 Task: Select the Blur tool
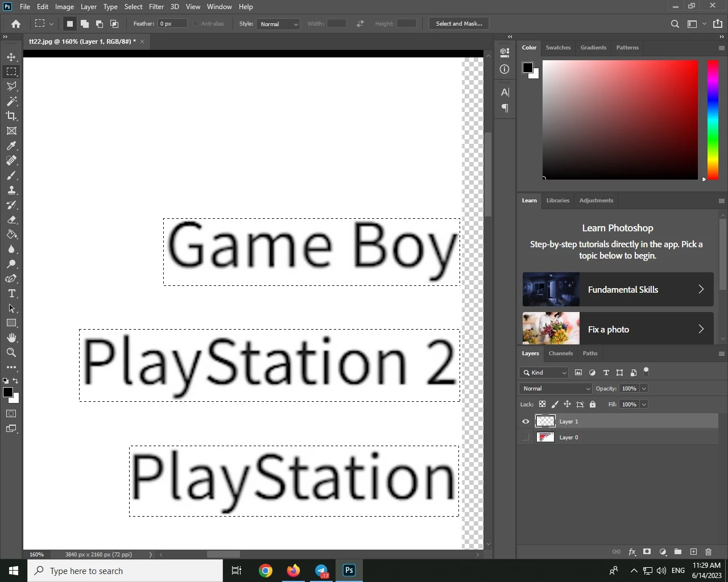tap(11, 249)
